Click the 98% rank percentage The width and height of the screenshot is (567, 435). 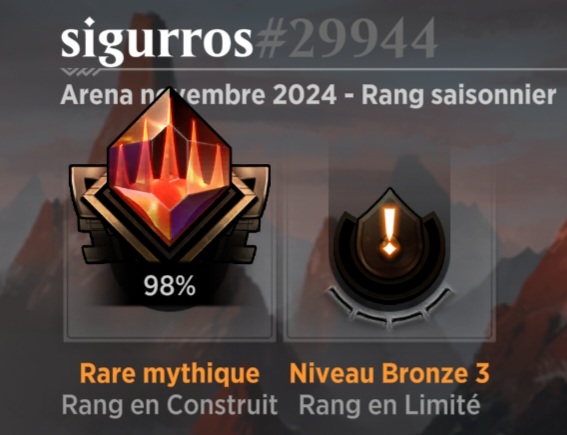pyautogui.click(x=170, y=286)
